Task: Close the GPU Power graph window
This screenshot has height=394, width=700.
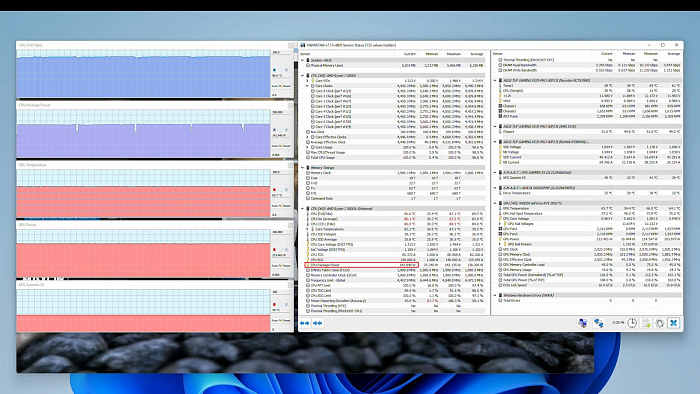Action: pos(291,225)
